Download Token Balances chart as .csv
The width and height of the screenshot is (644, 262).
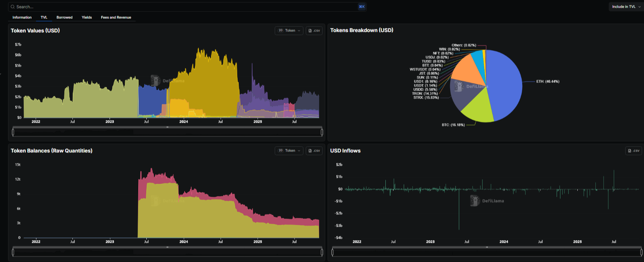[314, 151]
